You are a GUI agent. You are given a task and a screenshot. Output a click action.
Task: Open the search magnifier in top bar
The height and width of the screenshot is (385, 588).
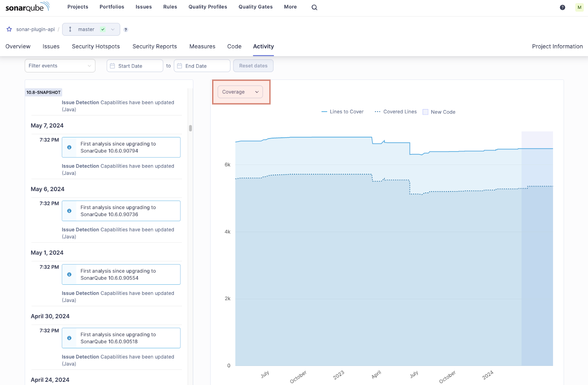coord(314,7)
